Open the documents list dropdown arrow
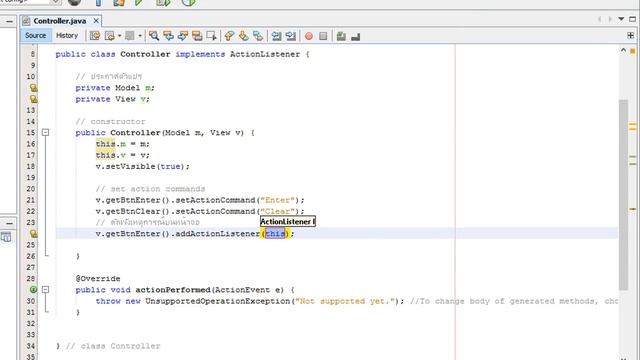Image resolution: width=640 pixels, height=360 pixels. pyautogui.click(x=621, y=19)
